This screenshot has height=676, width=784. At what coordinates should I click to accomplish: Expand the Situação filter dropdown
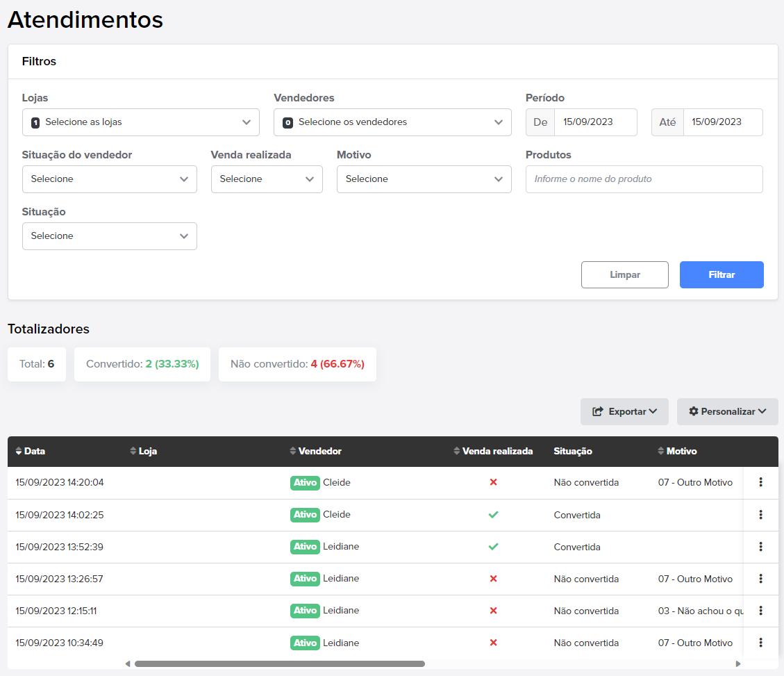click(110, 236)
